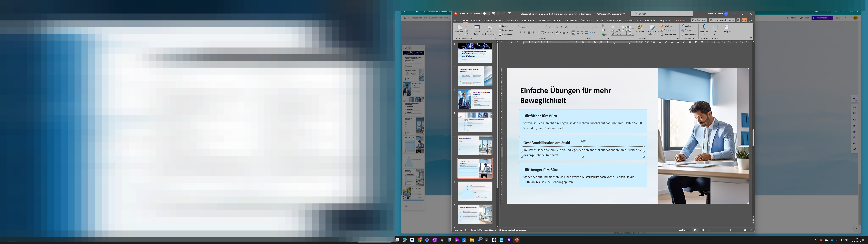Click Ersetzen in Bearbeiten group
The image size is (868, 244).
(687, 30)
